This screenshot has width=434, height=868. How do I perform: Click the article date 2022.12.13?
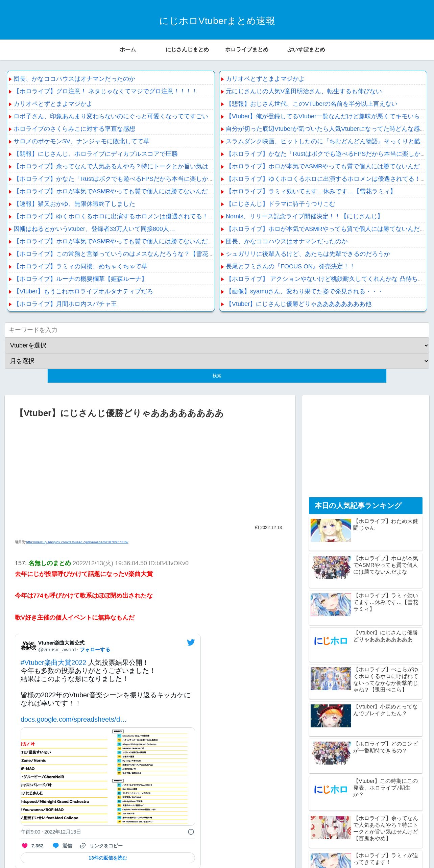tap(271, 528)
